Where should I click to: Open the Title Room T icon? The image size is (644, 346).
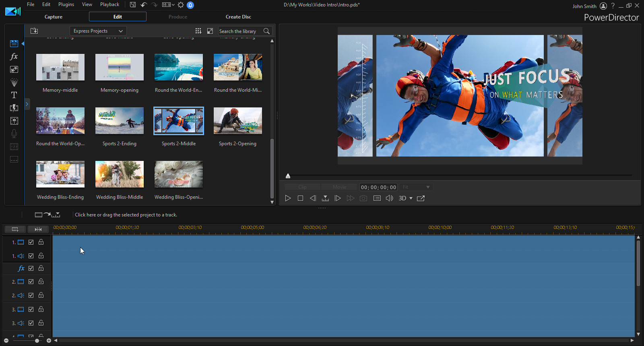[x=14, y=95]
